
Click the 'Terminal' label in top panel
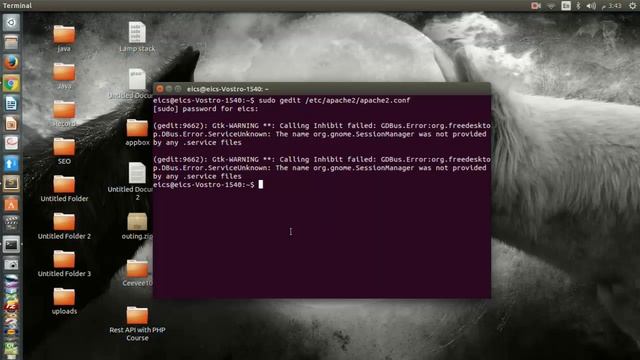(17, 5)
